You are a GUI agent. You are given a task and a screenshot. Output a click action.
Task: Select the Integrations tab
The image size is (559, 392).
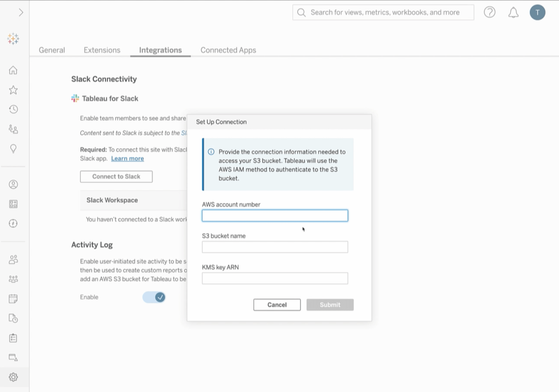pyautogui.click(x=160, y=50)
